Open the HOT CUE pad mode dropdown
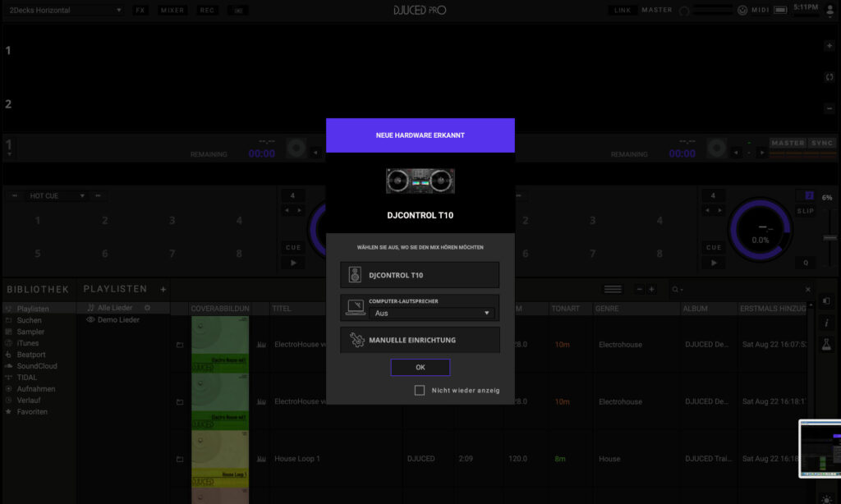This screenshot has width=841, height=504. pyautogui.click(x=56, y=195)
